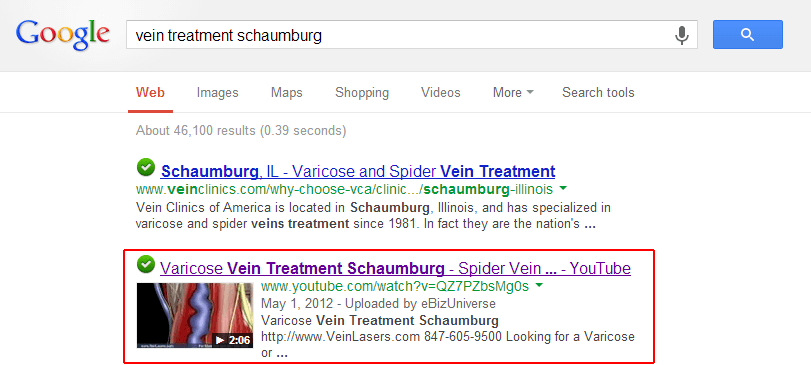Switch to the Videos tab
The width and height of the screenshot is (811, 365).
[441, 93]
